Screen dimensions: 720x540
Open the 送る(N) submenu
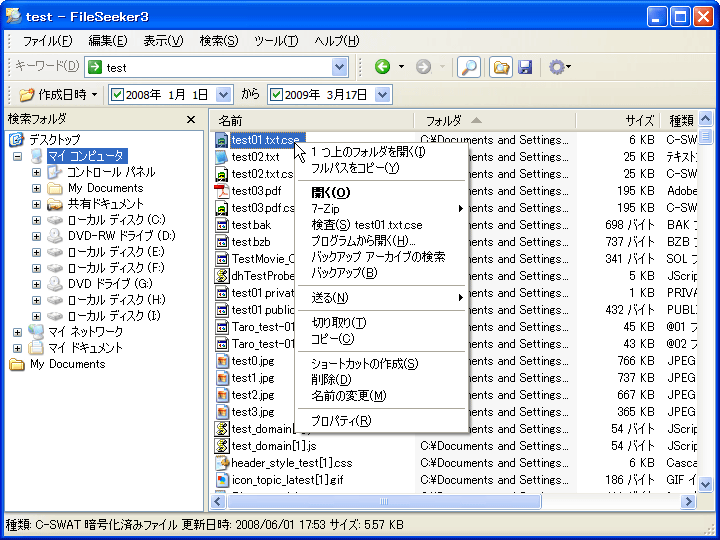tap(381, 298)
